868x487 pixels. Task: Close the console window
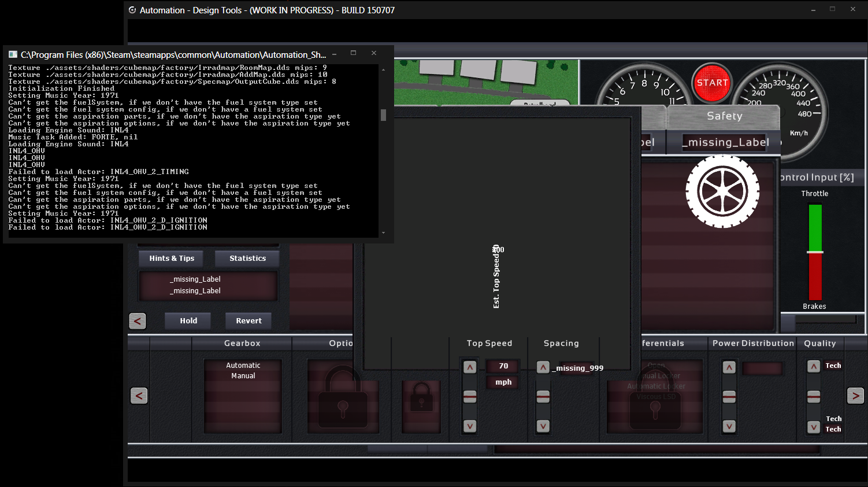coord(374,53)
